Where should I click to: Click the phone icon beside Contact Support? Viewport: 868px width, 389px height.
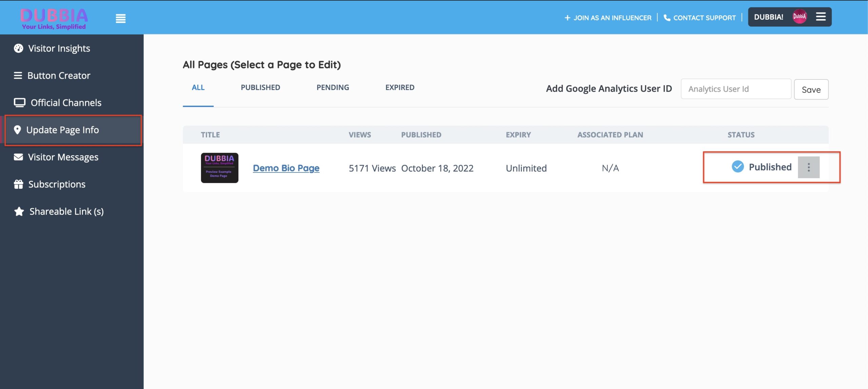667,18
